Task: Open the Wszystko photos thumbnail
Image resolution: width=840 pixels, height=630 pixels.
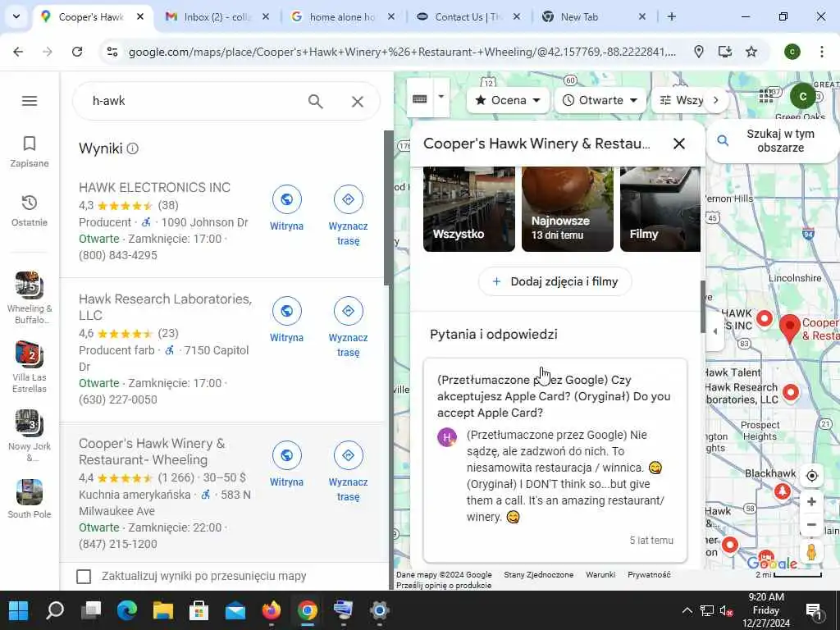Action: point(468,209)
